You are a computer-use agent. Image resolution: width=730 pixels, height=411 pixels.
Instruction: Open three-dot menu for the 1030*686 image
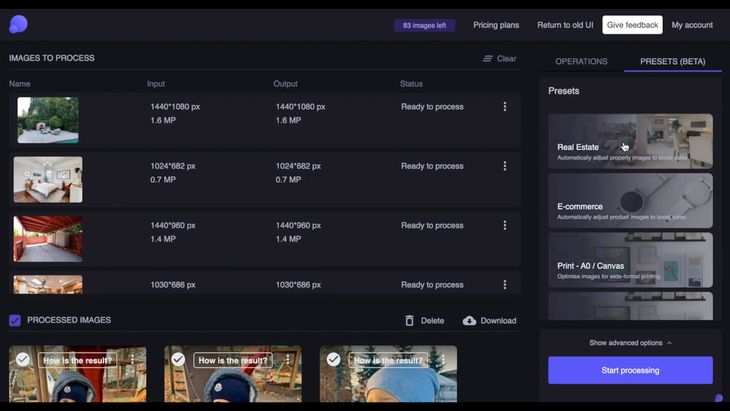[505, 284]
